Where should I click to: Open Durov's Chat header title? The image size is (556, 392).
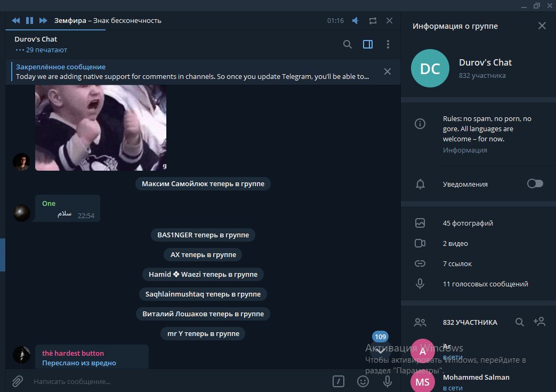pos(36,39)
